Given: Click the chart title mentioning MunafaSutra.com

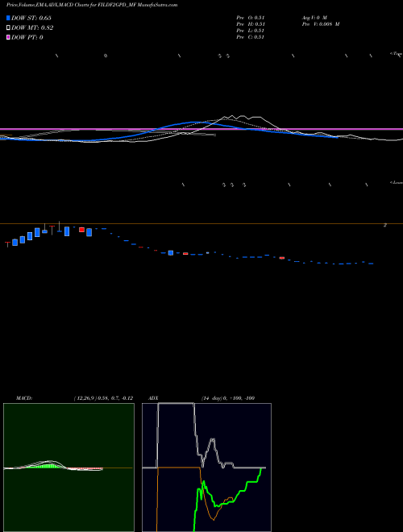Looking at the screenshot, I should [92, 5].
